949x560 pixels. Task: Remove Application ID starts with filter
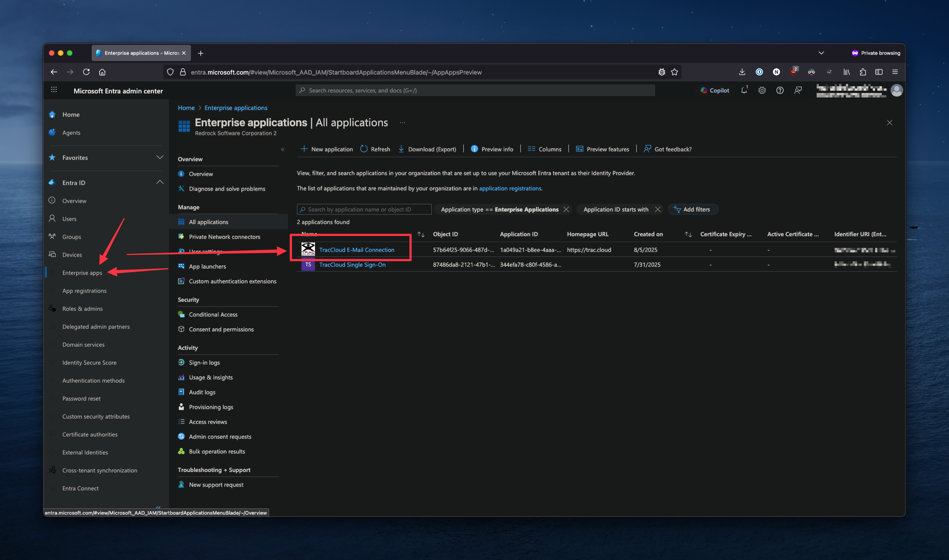pos(658,209)
